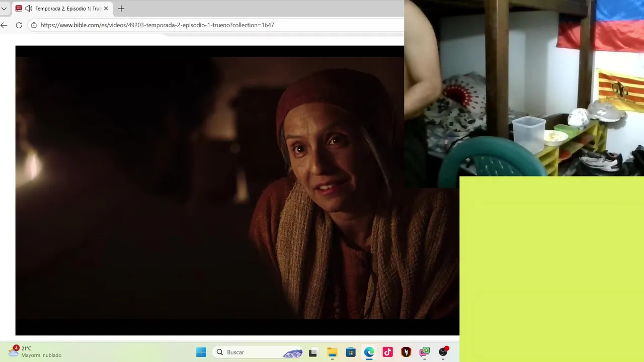
Task: Open the chat-bubble star app on taskbar
Action: pos(425,352)
